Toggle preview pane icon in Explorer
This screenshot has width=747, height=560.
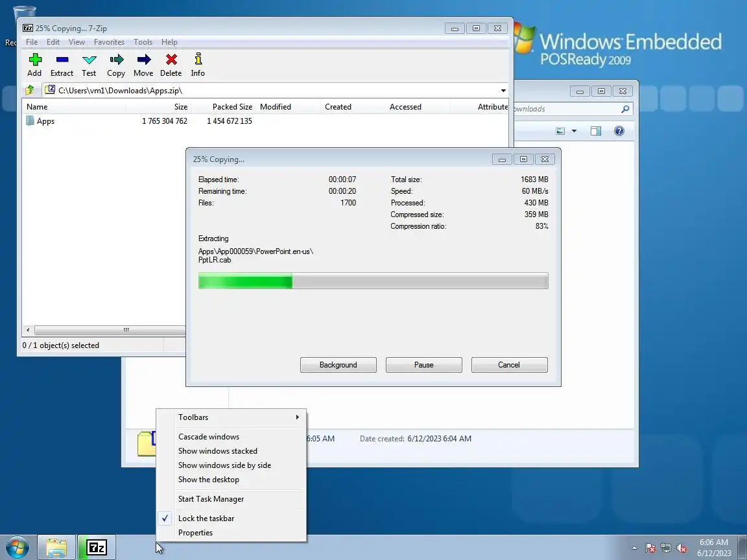pos(595,131)
